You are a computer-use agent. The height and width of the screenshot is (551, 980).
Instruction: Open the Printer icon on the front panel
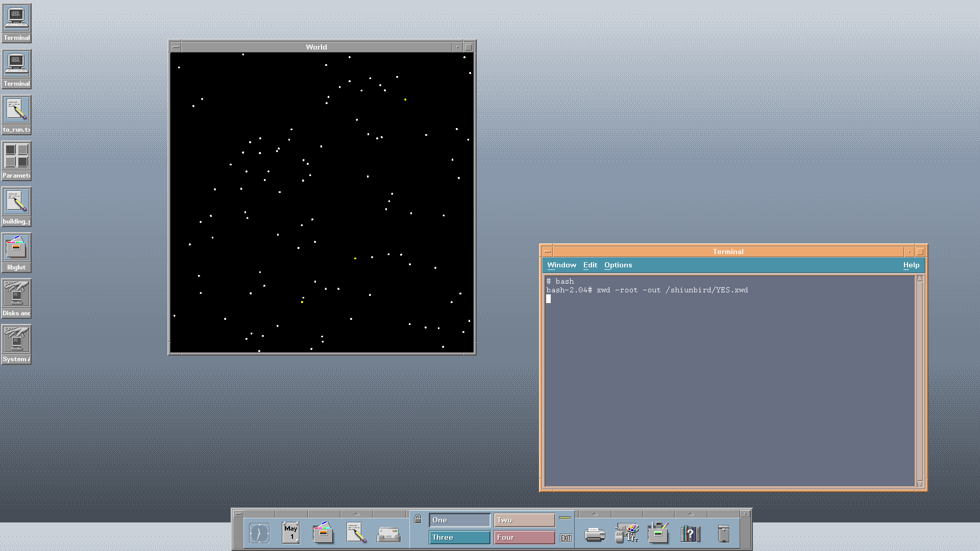pyautogui.click(x=595, y=535)
